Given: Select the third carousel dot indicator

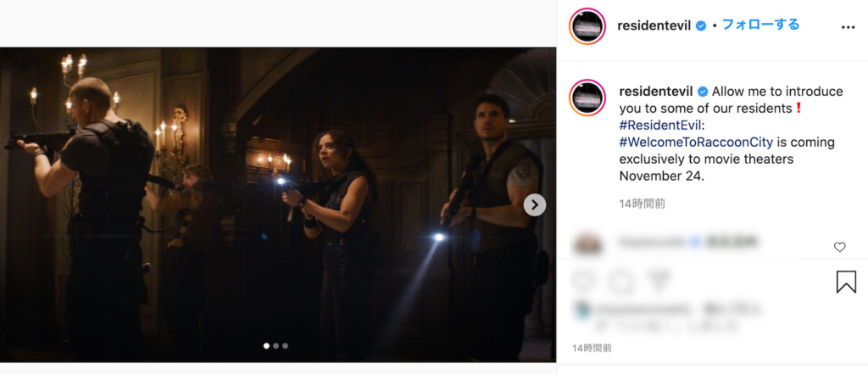Looking at the screenshot, I should (285, 345).
